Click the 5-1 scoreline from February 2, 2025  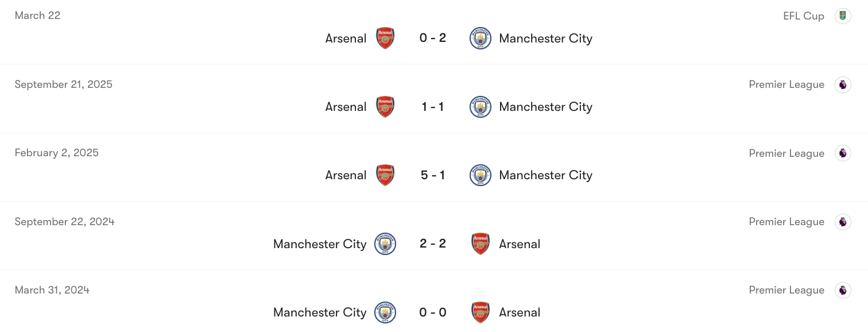pyautogui.click(x=432, y=175)
